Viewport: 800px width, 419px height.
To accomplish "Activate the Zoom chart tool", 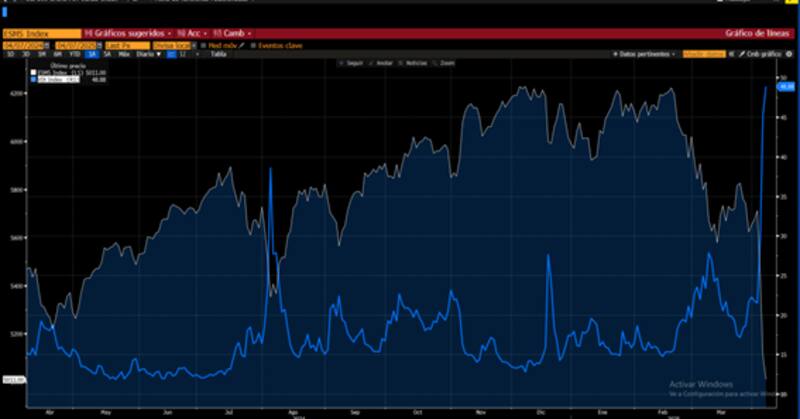I will pos(447,62).
